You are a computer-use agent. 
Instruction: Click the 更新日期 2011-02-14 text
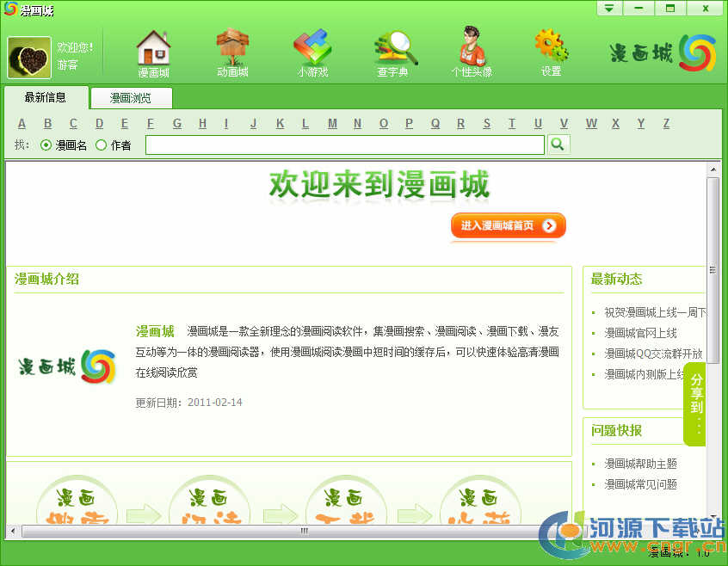click(189, 403)
